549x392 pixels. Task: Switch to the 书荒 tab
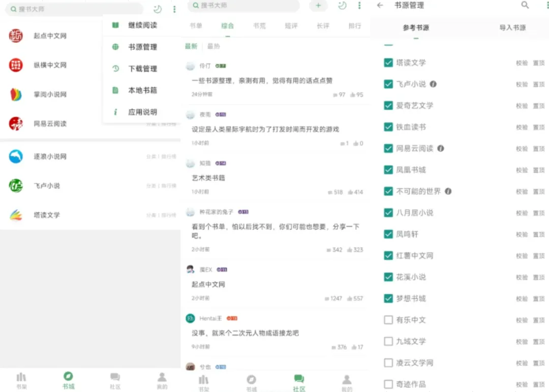(x=259, y=25)
